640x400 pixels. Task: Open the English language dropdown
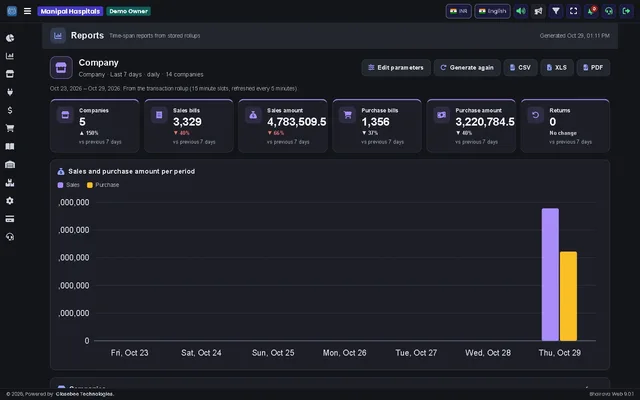[x=492, y=11]
